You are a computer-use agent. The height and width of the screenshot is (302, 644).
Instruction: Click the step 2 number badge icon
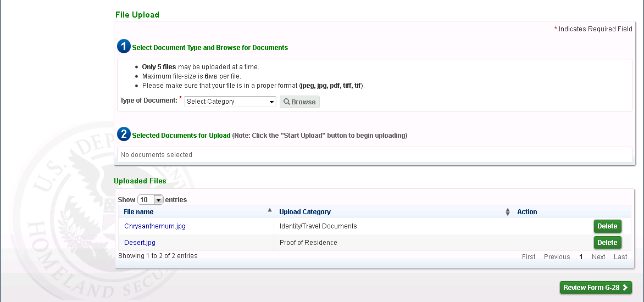click(124, 134)
